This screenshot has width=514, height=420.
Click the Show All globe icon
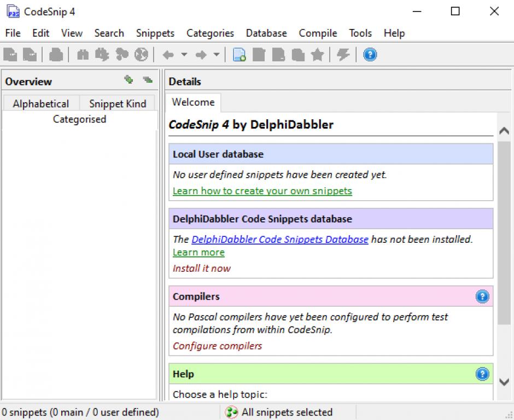(x=141, y=55)
